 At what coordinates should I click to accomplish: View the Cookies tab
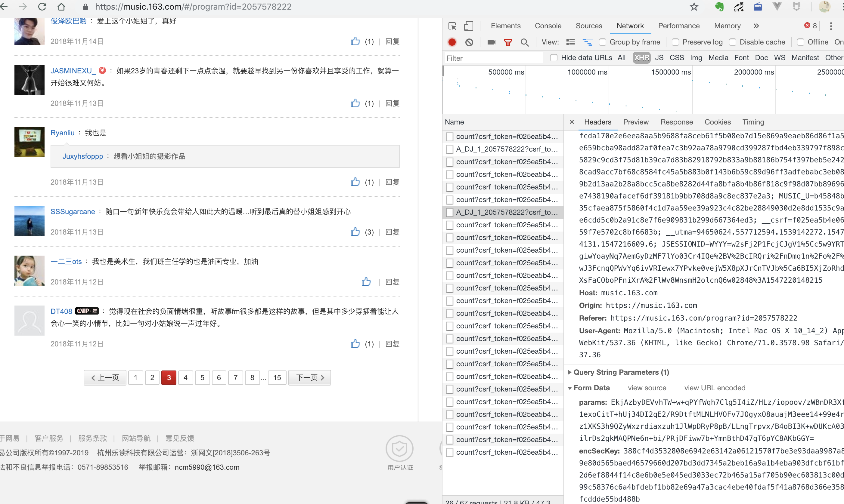717,122
